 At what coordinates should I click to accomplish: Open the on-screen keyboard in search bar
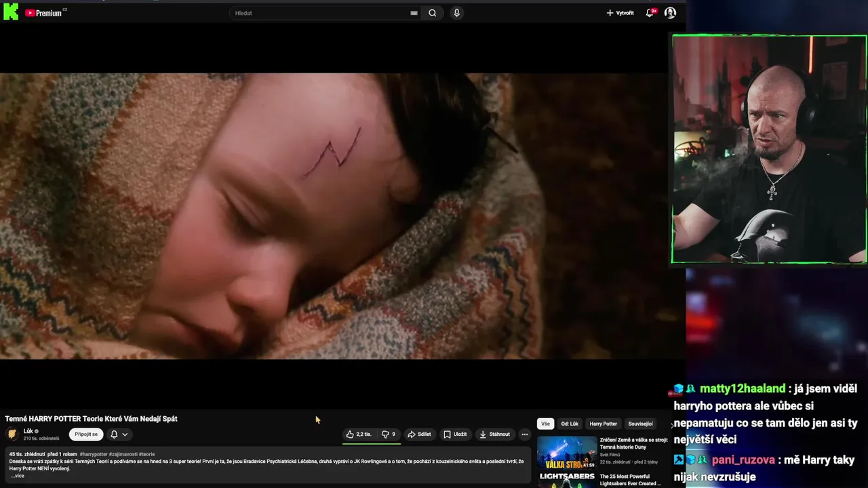tap(414, 13)
